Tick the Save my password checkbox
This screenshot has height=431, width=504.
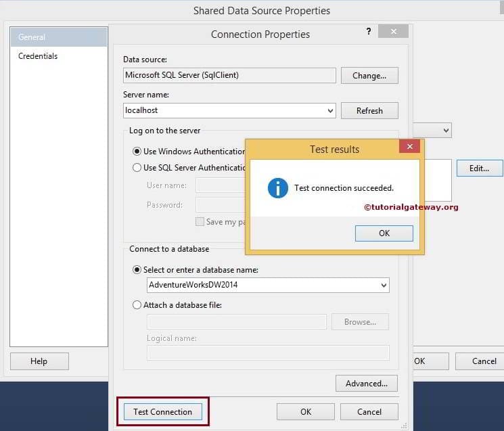[200, 222]
